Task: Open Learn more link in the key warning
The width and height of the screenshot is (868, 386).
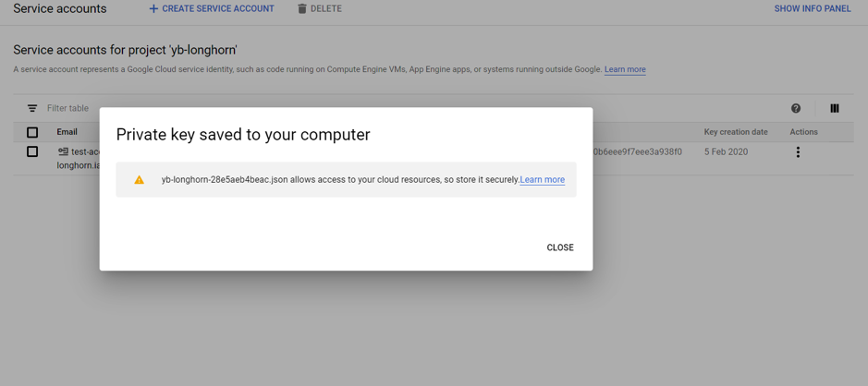Action: pyautogui.click(x=542, y=180)
